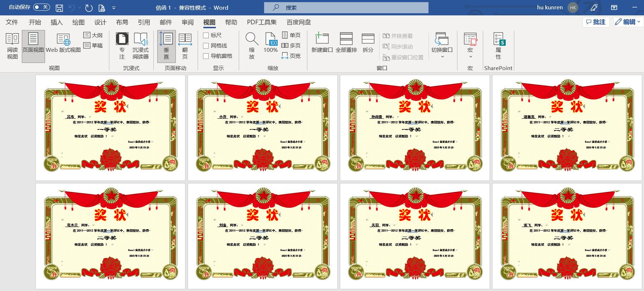
Task: Choose Multiple Pages zoom
Action: click(x=291, y=45)
